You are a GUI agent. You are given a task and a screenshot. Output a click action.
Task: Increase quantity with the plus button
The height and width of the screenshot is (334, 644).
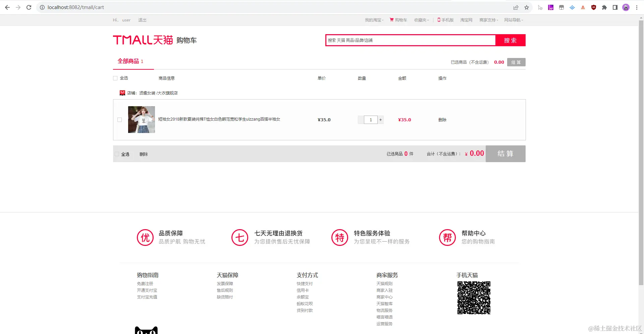[381, 120]
